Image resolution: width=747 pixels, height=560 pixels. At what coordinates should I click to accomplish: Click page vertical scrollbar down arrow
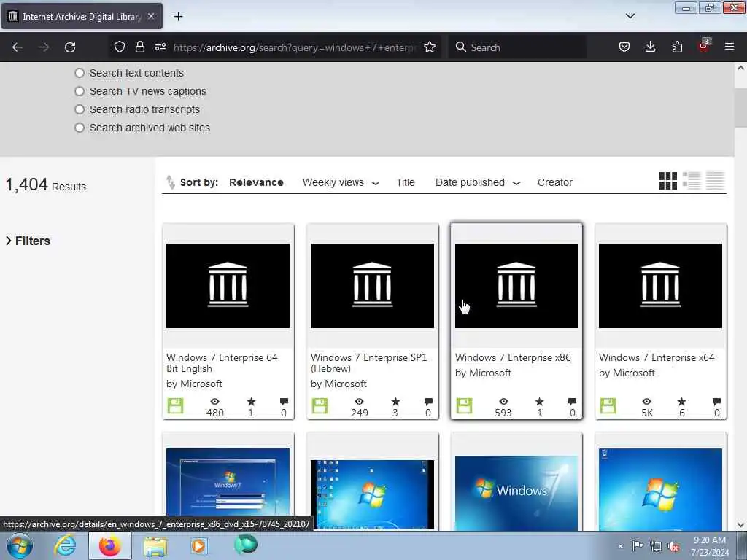coord(740,525)
